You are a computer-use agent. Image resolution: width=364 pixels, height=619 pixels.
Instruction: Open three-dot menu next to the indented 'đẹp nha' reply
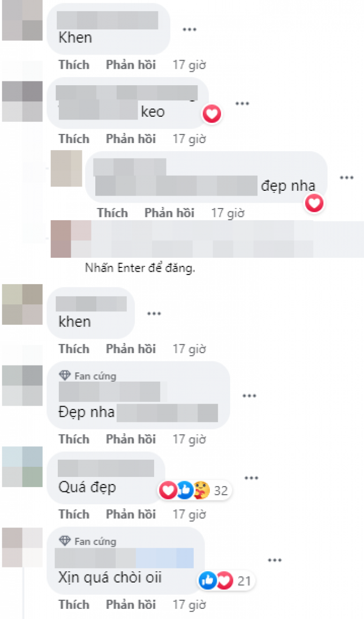(x=347, y=178)
